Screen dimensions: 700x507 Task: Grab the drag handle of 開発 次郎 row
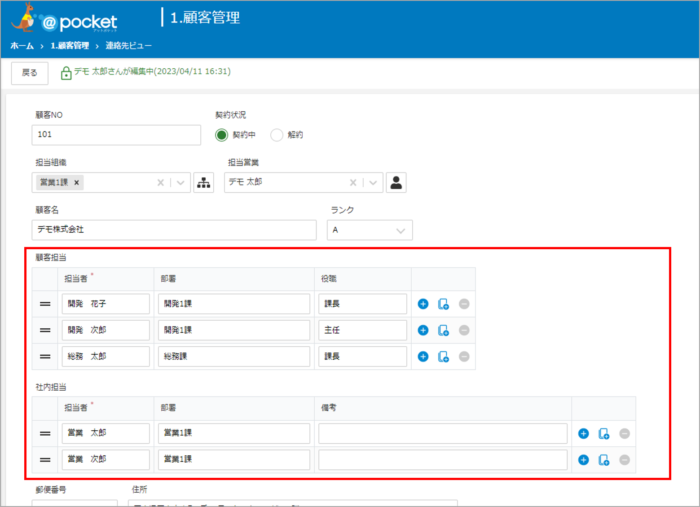pos(45,330)
